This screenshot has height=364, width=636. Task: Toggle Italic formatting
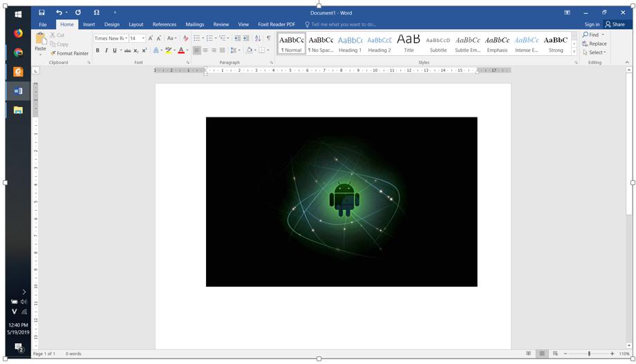point(106,50)
